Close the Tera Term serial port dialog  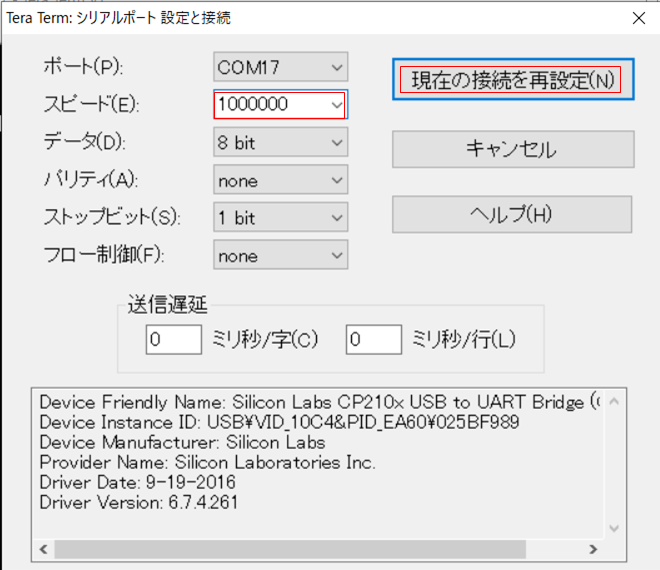[638, 17]
